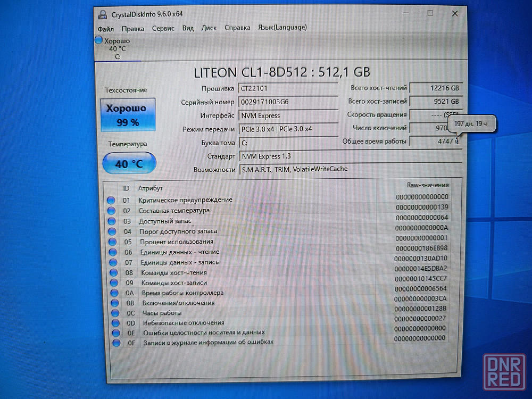Viewport: 532px width, 399px height.
Task: Click the blue status icon of row 0F
Action: (116, 343)
